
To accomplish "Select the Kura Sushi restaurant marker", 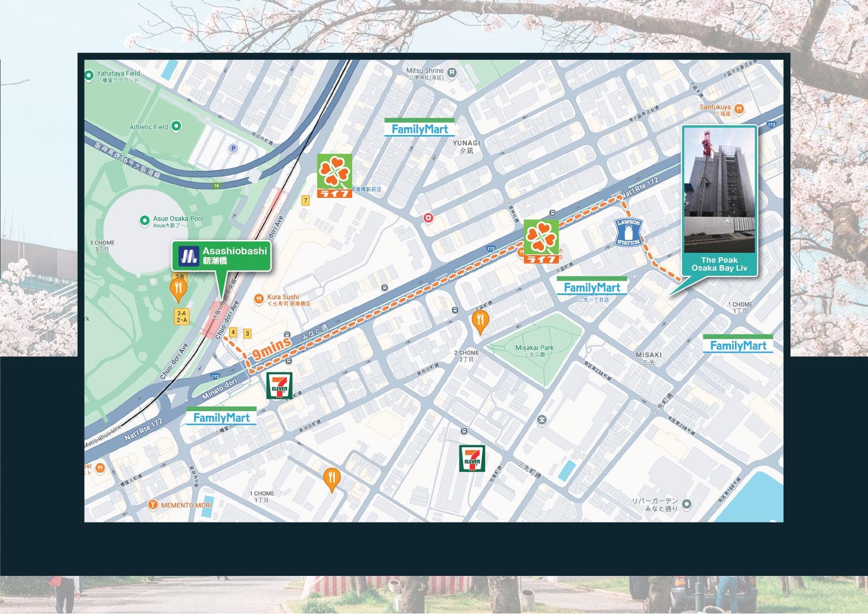I will click(258, 299).
